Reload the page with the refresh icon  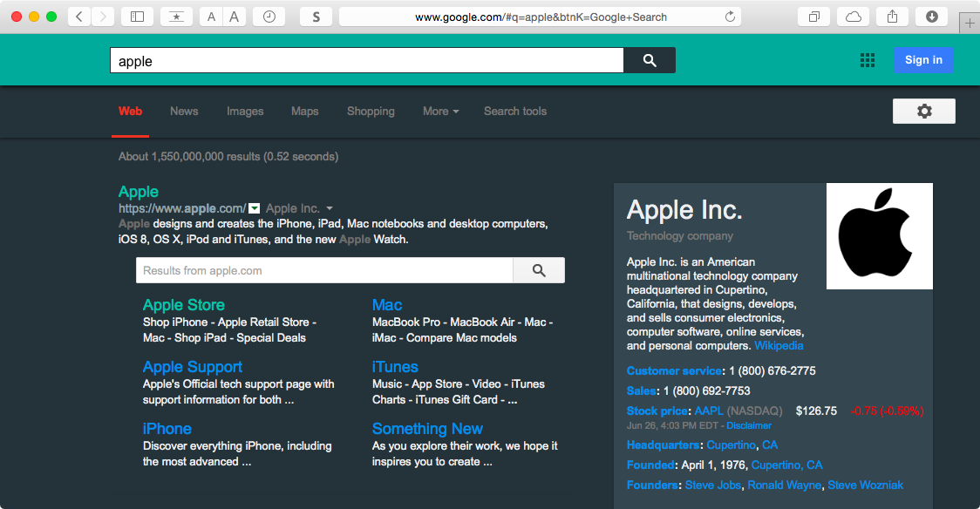pyautogui.click(x=730, y=17)
